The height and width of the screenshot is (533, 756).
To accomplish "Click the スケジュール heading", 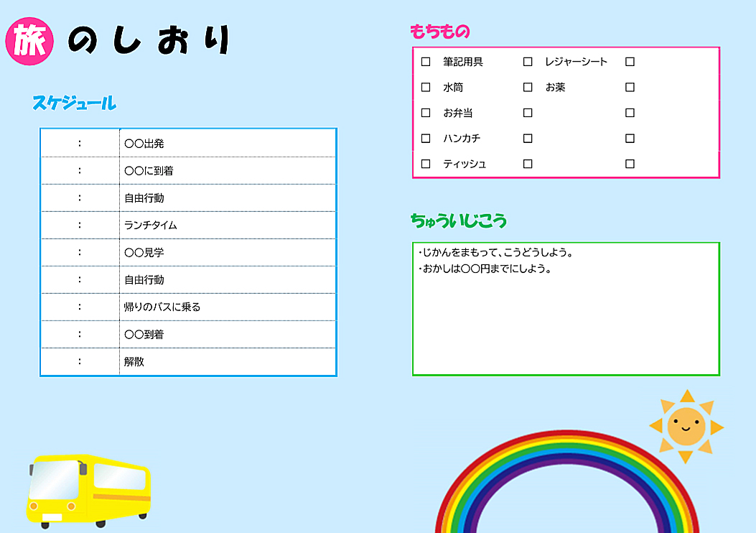I will point(74,103).
